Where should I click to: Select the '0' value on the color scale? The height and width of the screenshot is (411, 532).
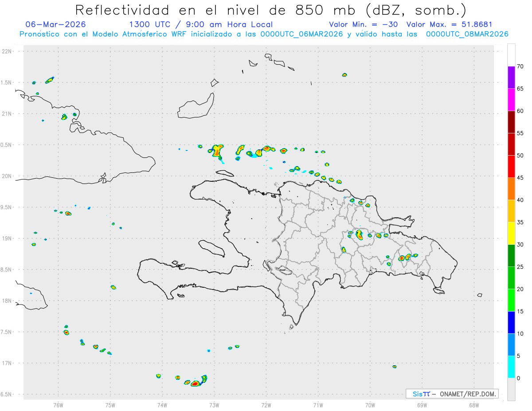coord(518,378)
